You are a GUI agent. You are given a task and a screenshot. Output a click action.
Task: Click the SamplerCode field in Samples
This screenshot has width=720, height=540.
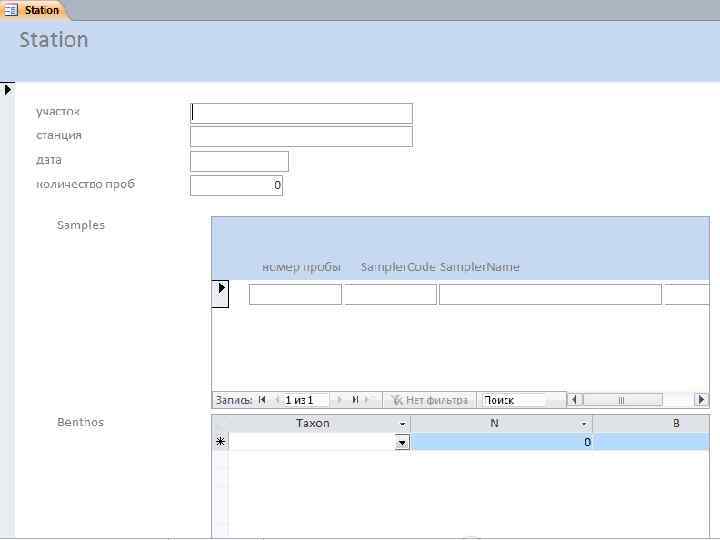pos(389,294)
